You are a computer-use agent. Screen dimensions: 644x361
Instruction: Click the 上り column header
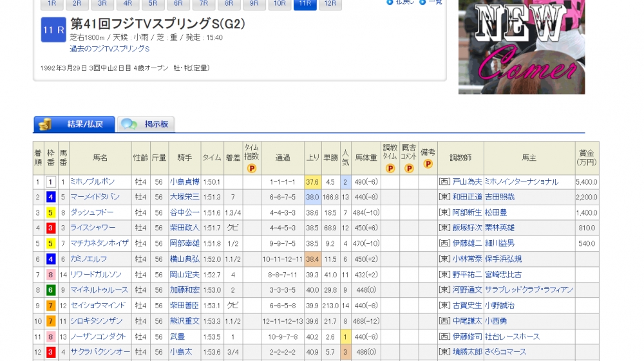312,158
